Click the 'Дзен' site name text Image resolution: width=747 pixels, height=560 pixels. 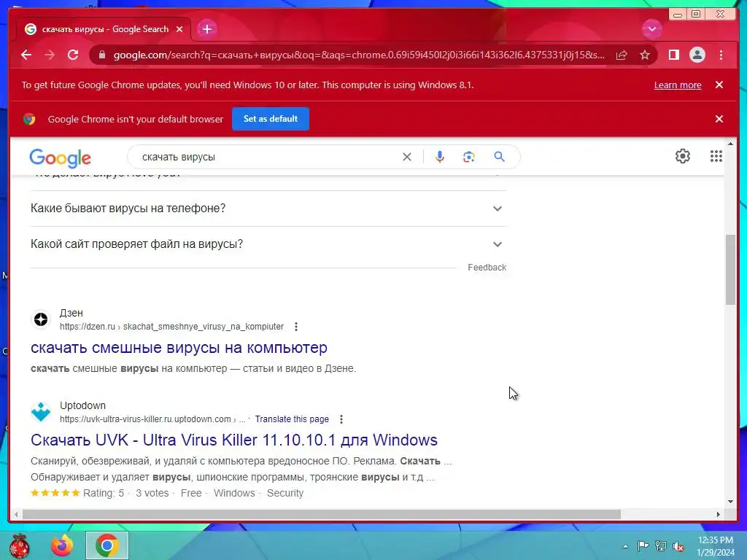(71, 314)
